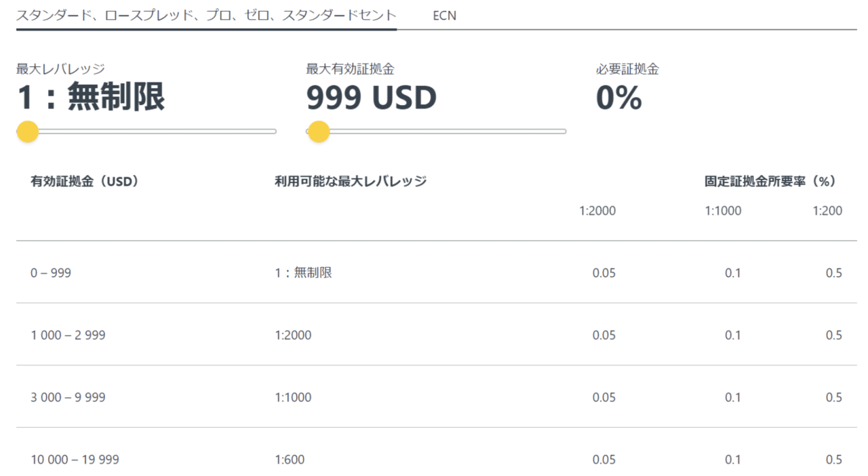Click the 最大レバレッジ slider track
The image size is (868, 476).
click(x=146, y=132)
